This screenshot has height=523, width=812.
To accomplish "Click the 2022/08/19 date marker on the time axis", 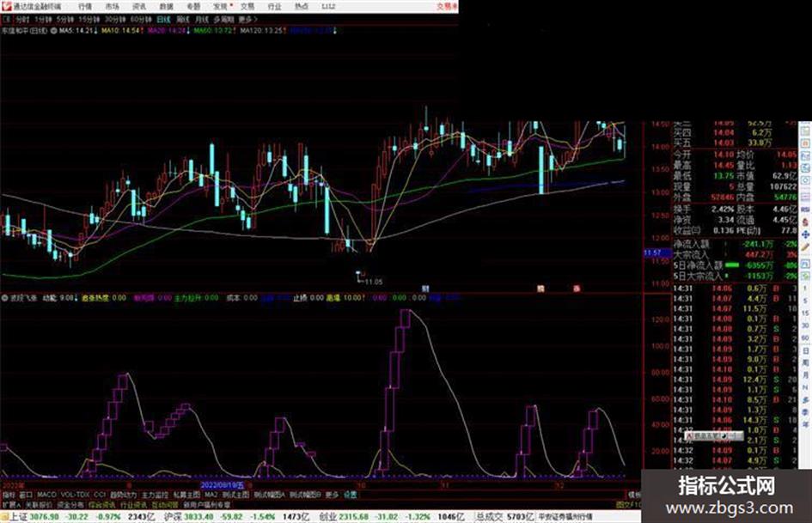I will point(222,486).
